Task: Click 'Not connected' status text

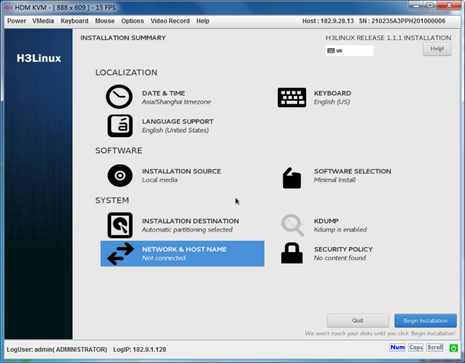Action: click(164, 258)
